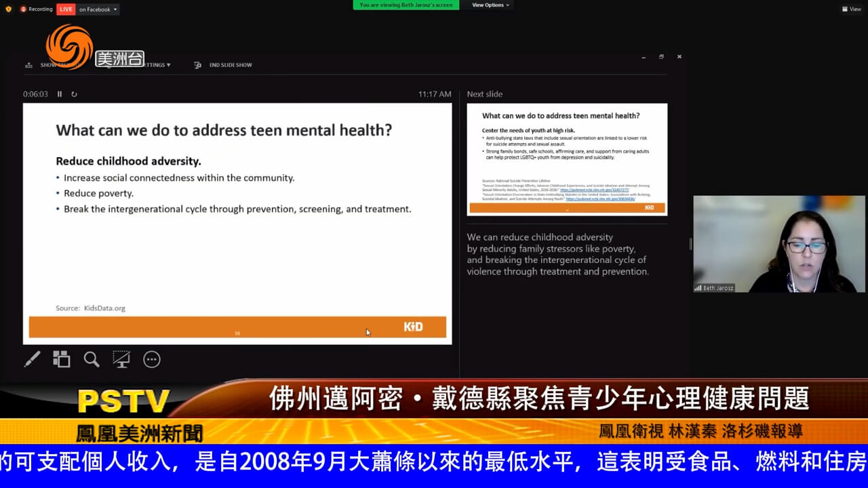Viewport: 868px width, 488px height.
Task: Click the Next slide preview thumbnail
Action: coord(567,159)
